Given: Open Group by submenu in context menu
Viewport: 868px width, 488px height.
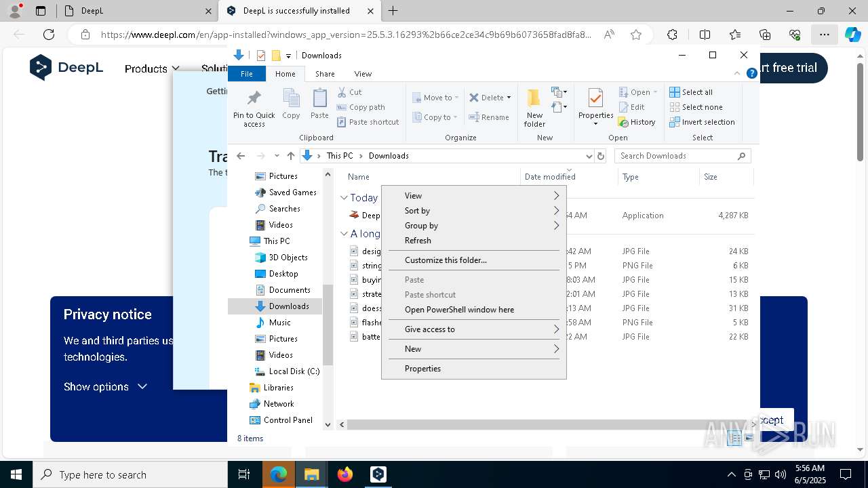Looking at the screenshot, I should click(474, 226).
